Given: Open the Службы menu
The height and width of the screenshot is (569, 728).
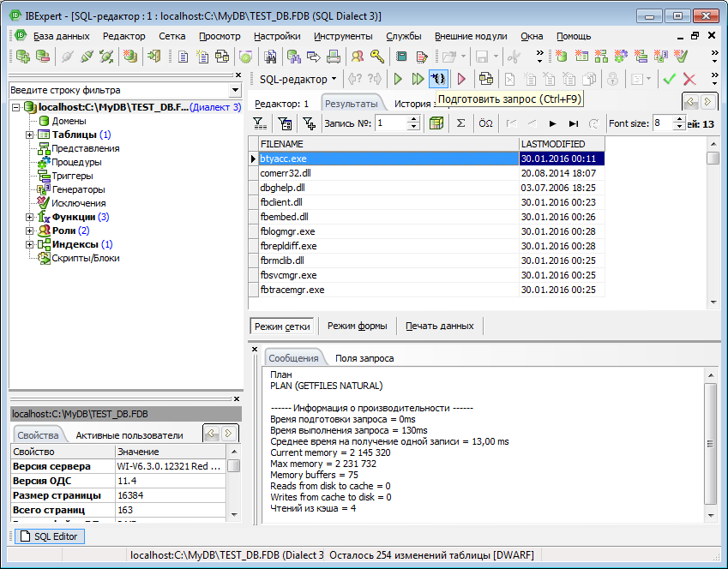Looking at the screenshot, I should click(404, 36).
